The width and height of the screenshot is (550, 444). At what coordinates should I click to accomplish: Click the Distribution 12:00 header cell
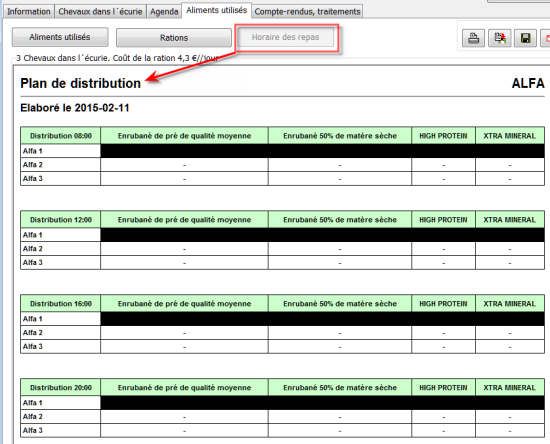[61, 220]
